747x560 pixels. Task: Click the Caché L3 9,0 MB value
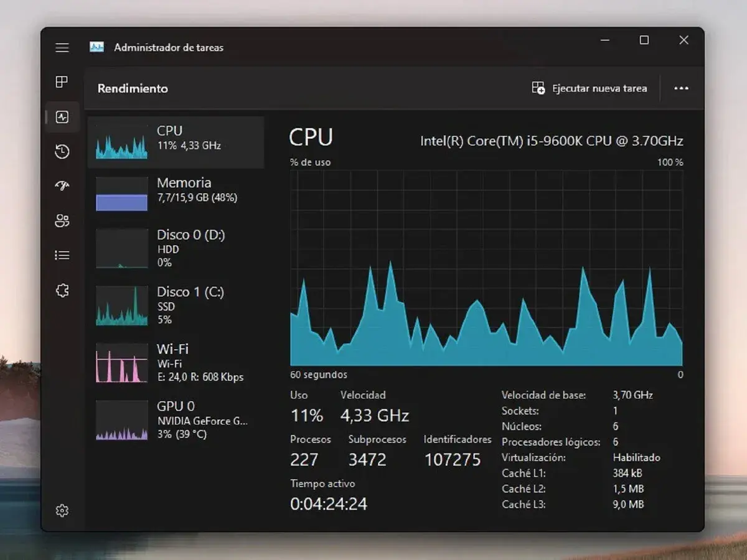628,505
